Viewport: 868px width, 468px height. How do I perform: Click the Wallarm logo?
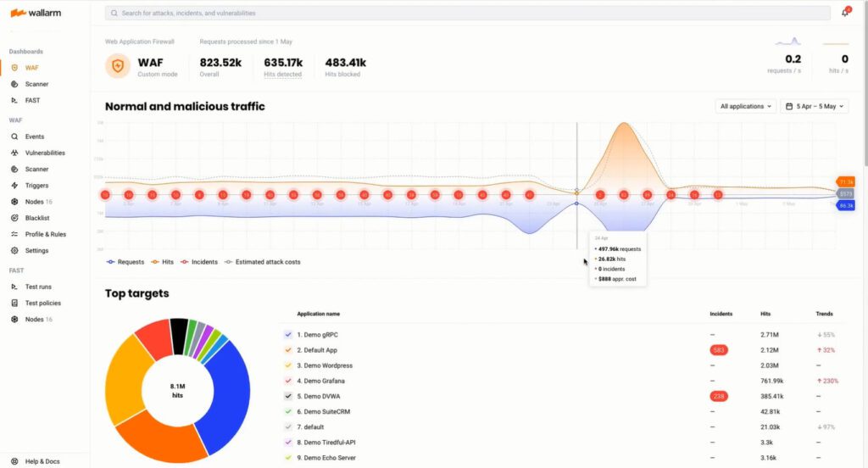(36, 13)
